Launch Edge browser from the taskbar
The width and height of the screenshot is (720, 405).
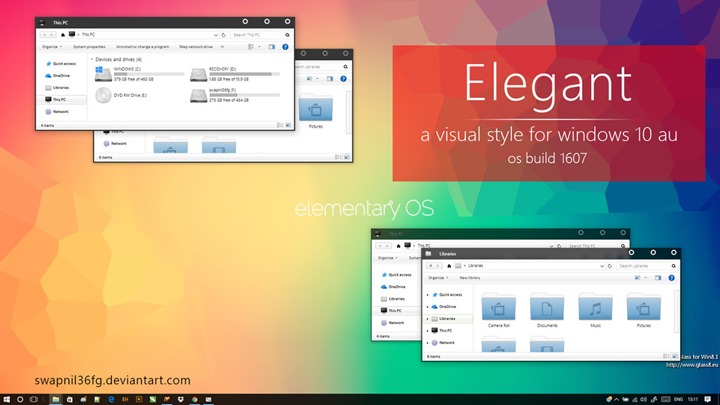[x=111, y=399]
